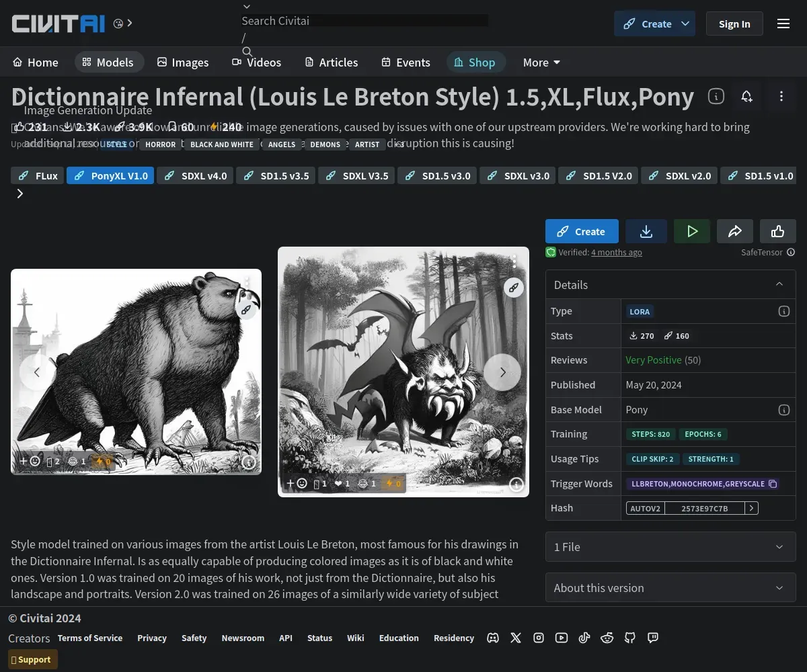This screenshot has width=807, height=672.
Task: Click the HORROR tag
Action: coord(160,144)
